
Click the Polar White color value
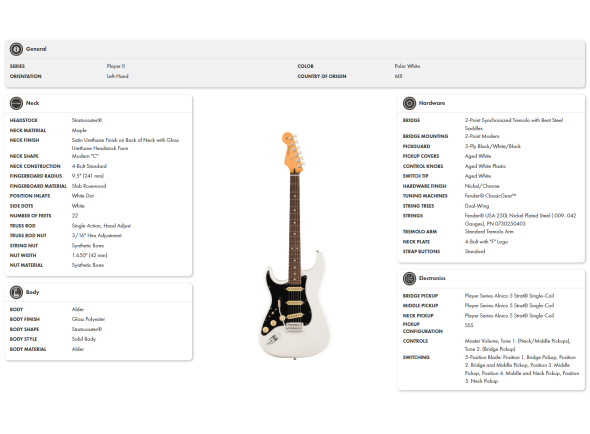click(x=407, y=66)
